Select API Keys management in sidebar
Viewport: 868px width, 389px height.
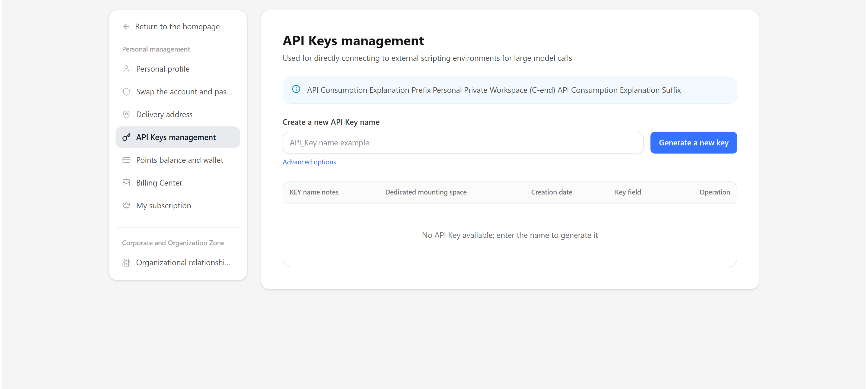click(x=178, y=137)
